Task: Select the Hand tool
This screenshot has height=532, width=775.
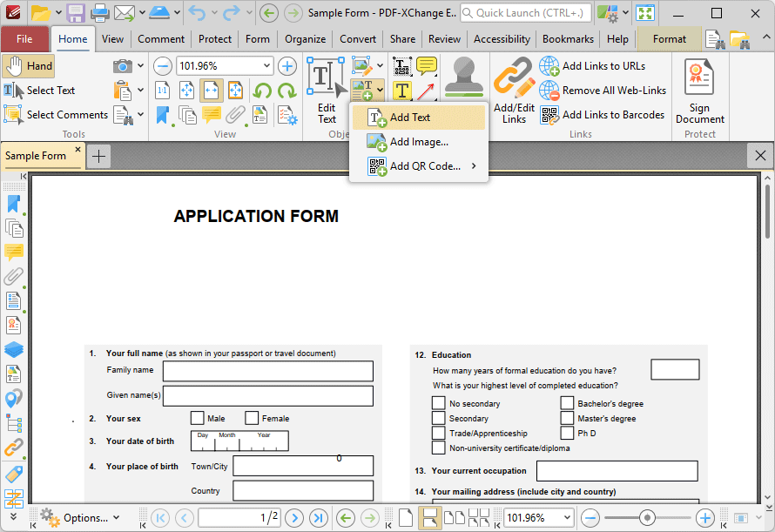Action: click(28, 66)
